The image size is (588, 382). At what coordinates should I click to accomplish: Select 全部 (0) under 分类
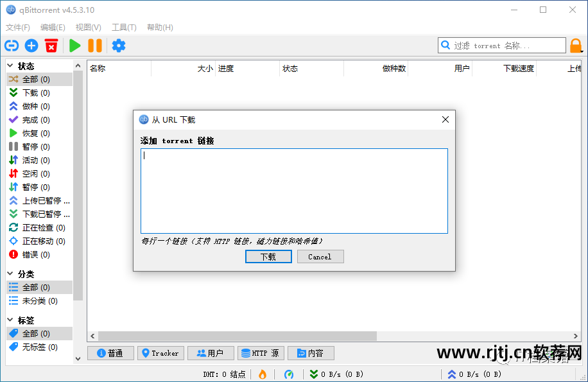click(39, 288)
